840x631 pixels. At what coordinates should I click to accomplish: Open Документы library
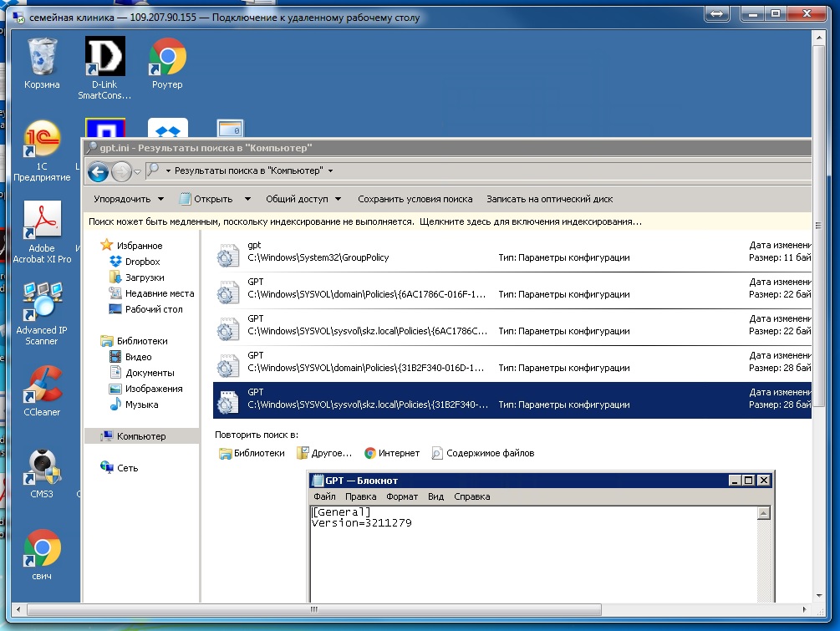(142, 373)
